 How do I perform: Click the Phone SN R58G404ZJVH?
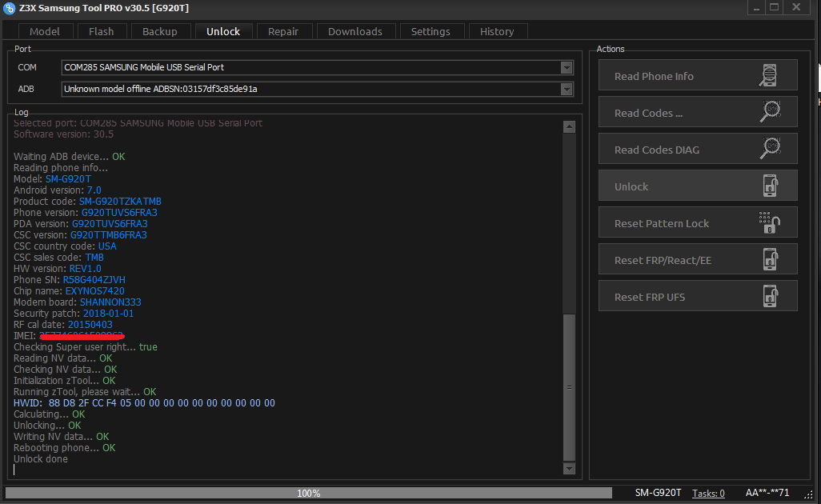coord(94,279)
